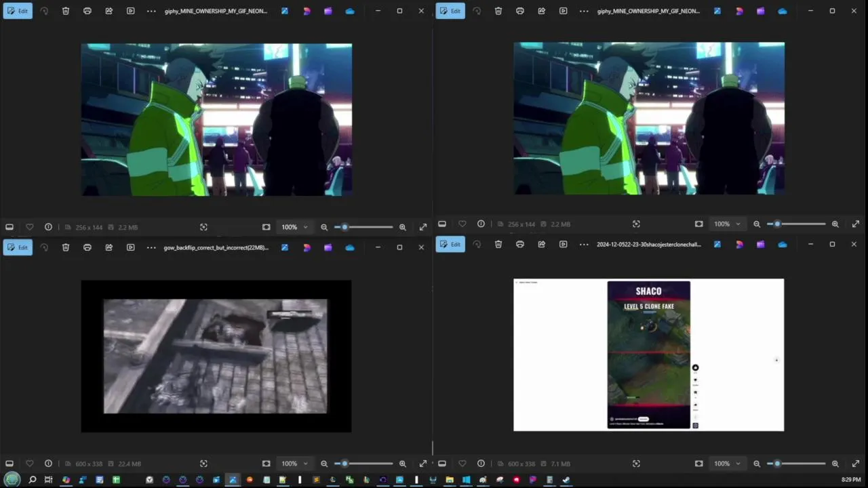
Task: Click Edit in the gow_backflip window
Action: click(x=18, y=247)
